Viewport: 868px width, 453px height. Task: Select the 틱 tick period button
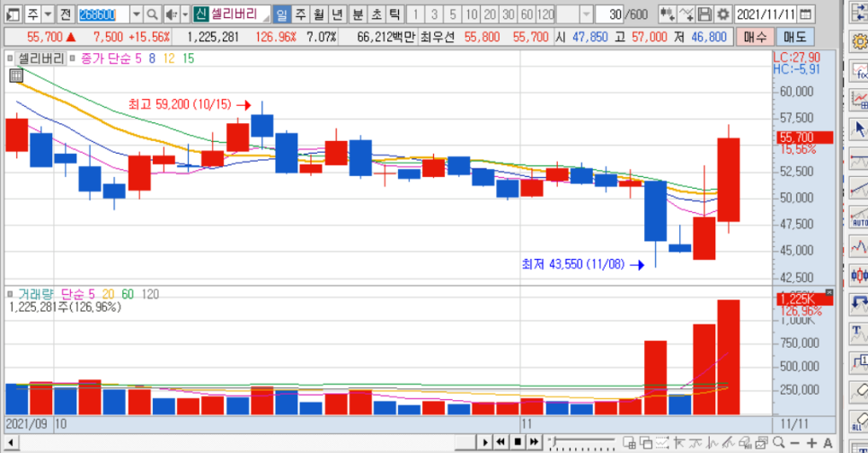click(394, 14)
